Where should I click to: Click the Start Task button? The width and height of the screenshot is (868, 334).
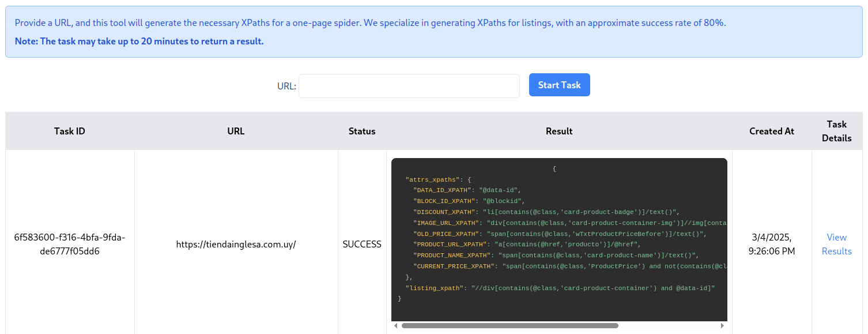(x=558, y=84)
